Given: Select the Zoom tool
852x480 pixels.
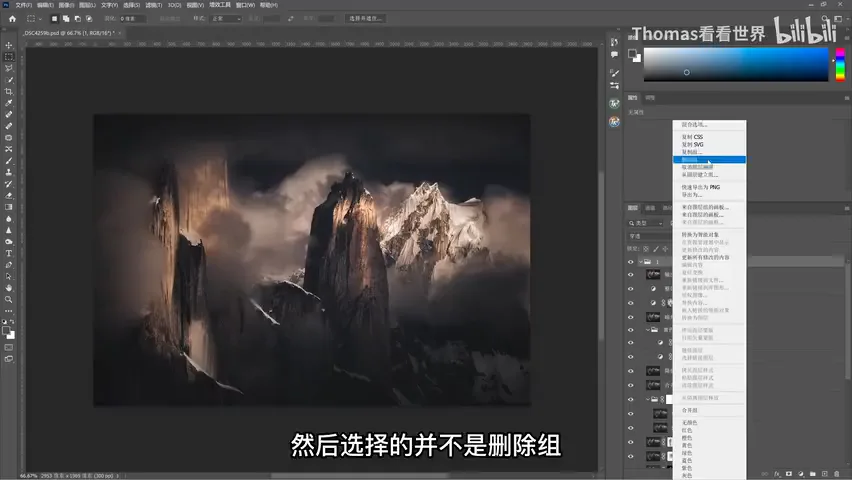Looking at the screenshot, I should (9, 300).
